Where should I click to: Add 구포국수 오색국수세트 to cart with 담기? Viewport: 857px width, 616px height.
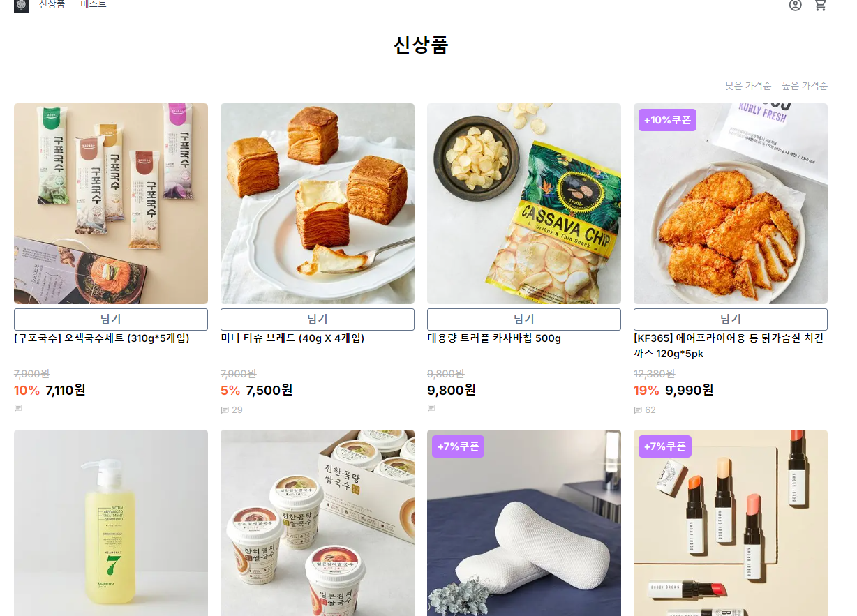(111, 320)
